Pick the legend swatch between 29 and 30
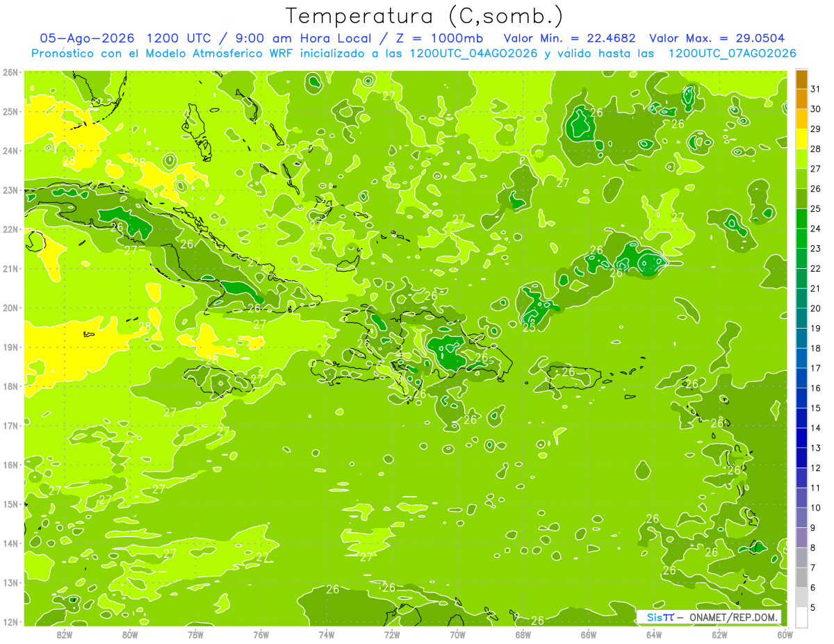The height and width of the screenshot is (644, 834). coord(801,119)
